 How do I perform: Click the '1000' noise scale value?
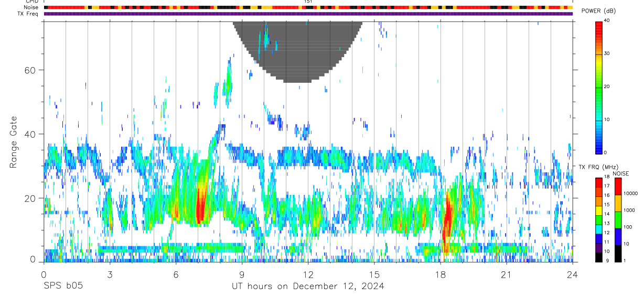pyautogui.click(x=630, y=210)
